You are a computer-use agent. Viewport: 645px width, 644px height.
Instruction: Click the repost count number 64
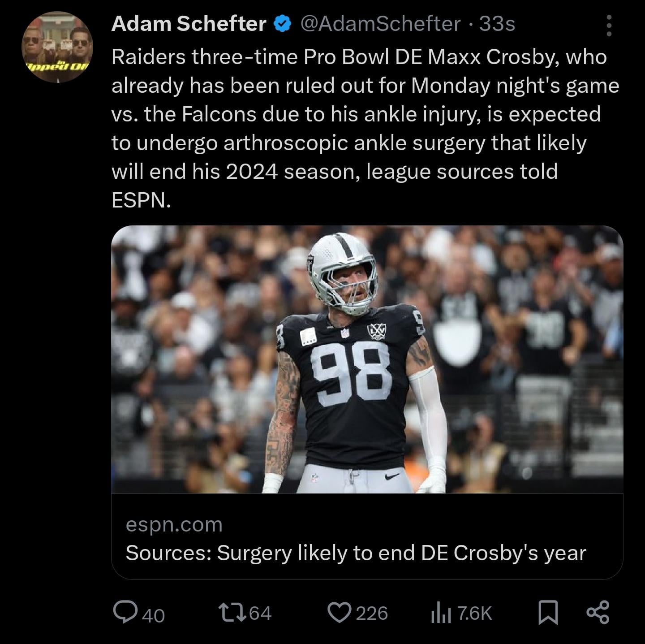tap(260, 613)
